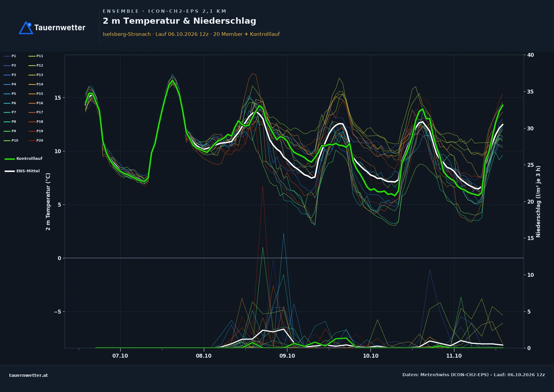This screenshot has height=392, width=554.
Task: Select the P7 legend entry
Action: (10, 112)
